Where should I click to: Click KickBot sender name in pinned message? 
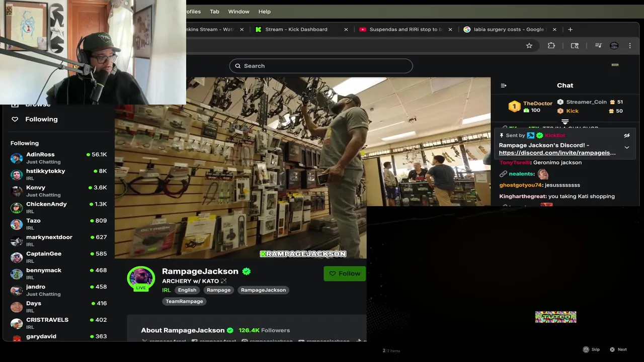click(555, 136)
